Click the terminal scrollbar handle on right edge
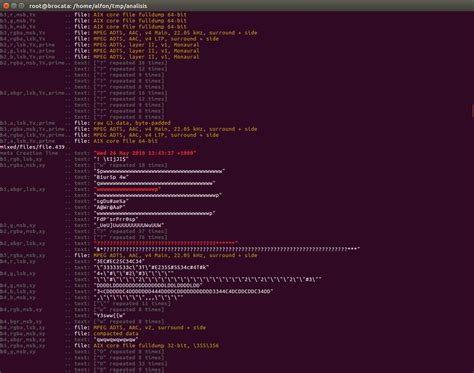This screenshot has height=373, width=474. pos(472,111)
